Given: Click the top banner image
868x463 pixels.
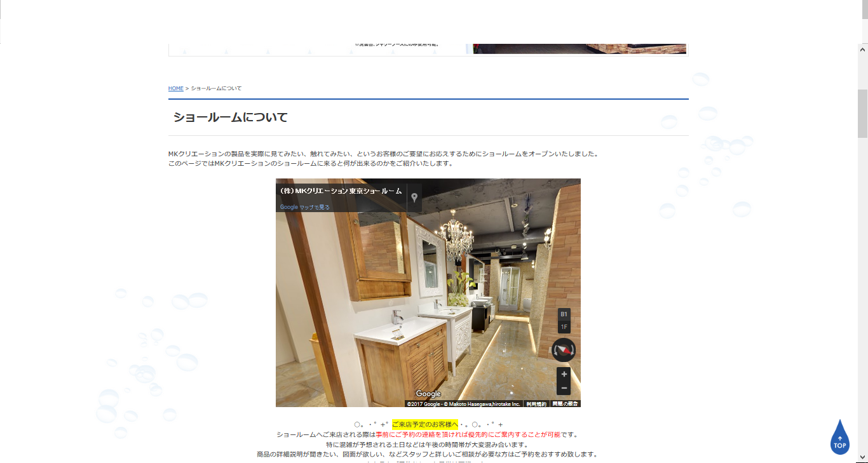Looking at the screenshot, I should [428, 49].
